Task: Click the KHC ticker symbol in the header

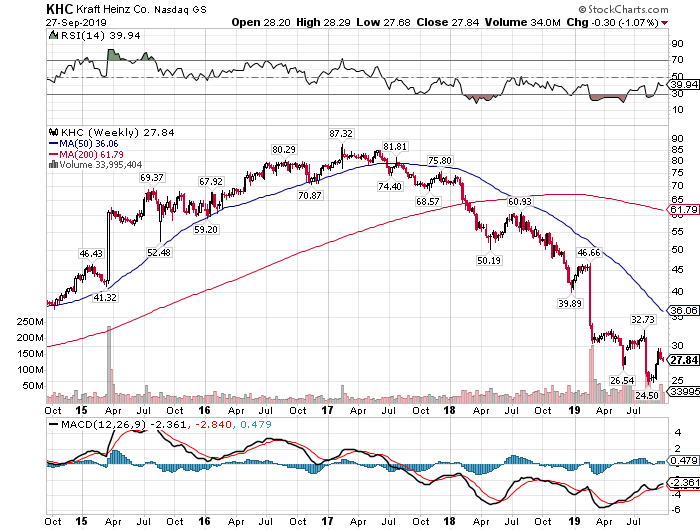Action: (x=59, y=9)
